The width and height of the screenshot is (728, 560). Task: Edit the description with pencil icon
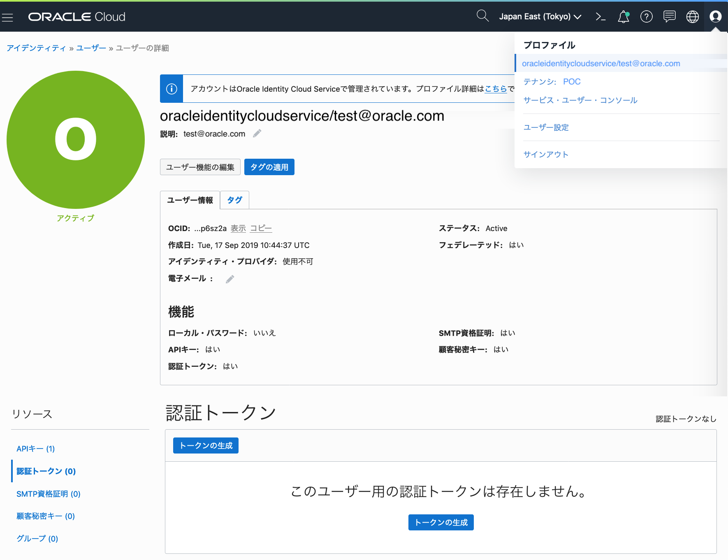point(257,134)
